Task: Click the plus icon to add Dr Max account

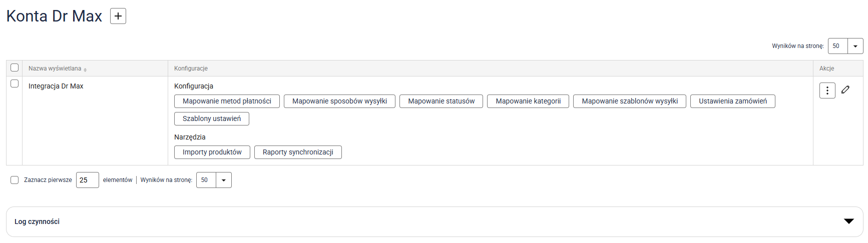Action: pyautogui.click(x=118, y=16)
